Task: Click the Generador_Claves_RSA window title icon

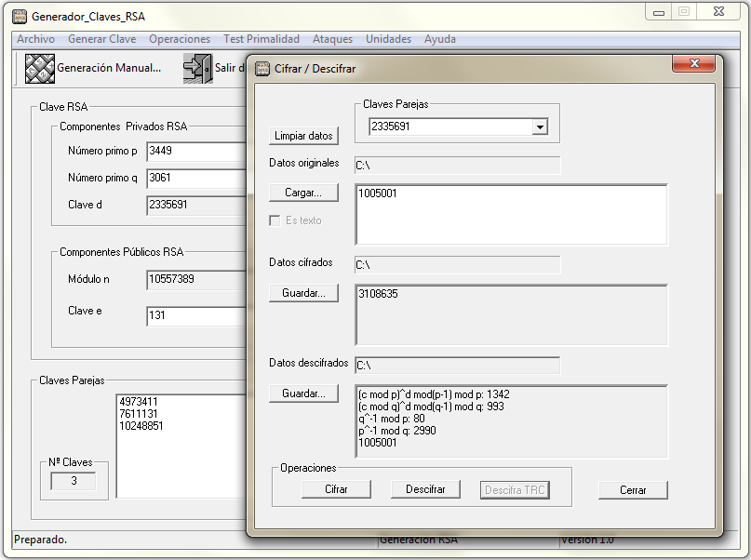Action: [19, 17]
